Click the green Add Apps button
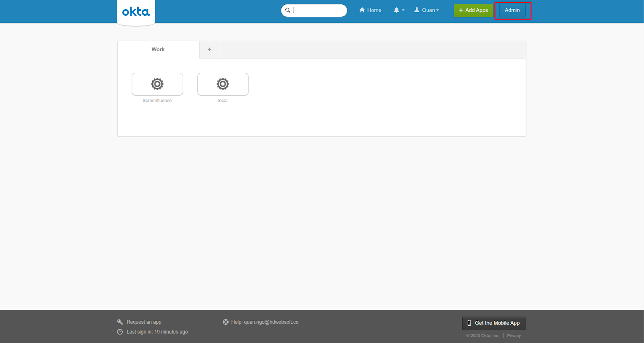Image resolution: width=644 pixels, height=343 pixels. (x=473, y=10)
